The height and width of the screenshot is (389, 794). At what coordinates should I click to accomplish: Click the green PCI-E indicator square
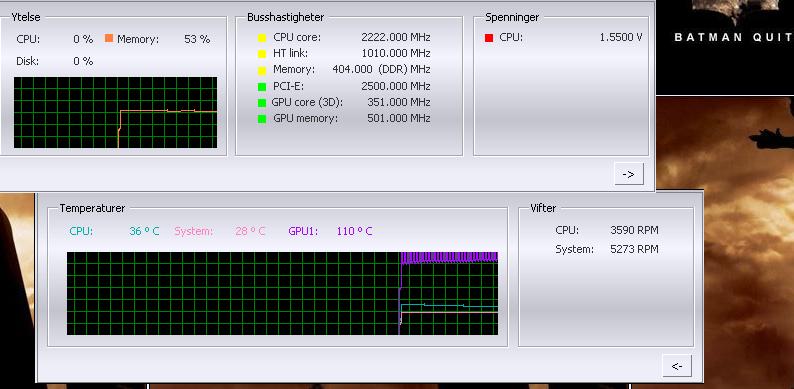[262, 87]
